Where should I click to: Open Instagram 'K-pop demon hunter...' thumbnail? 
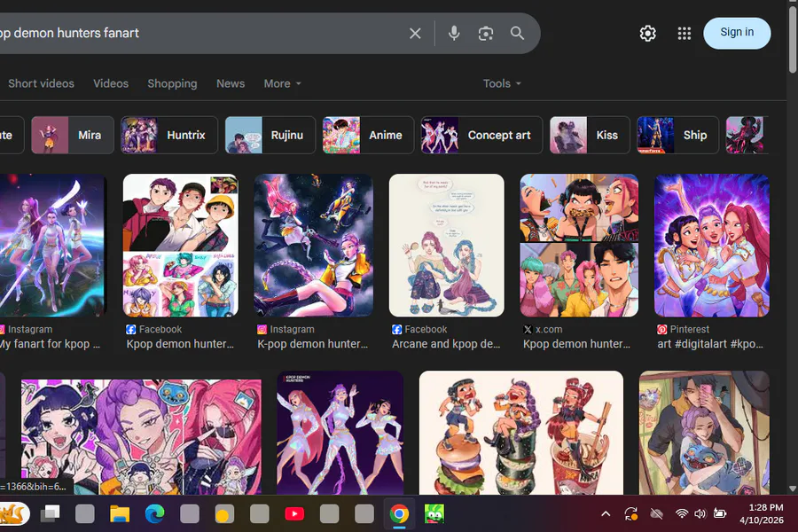click(x=314, y=246)
